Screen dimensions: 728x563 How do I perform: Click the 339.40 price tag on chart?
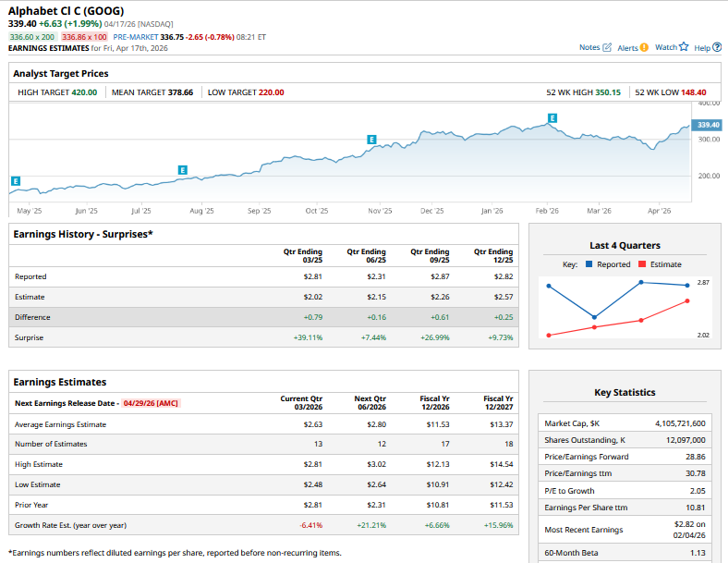point(708,125)
